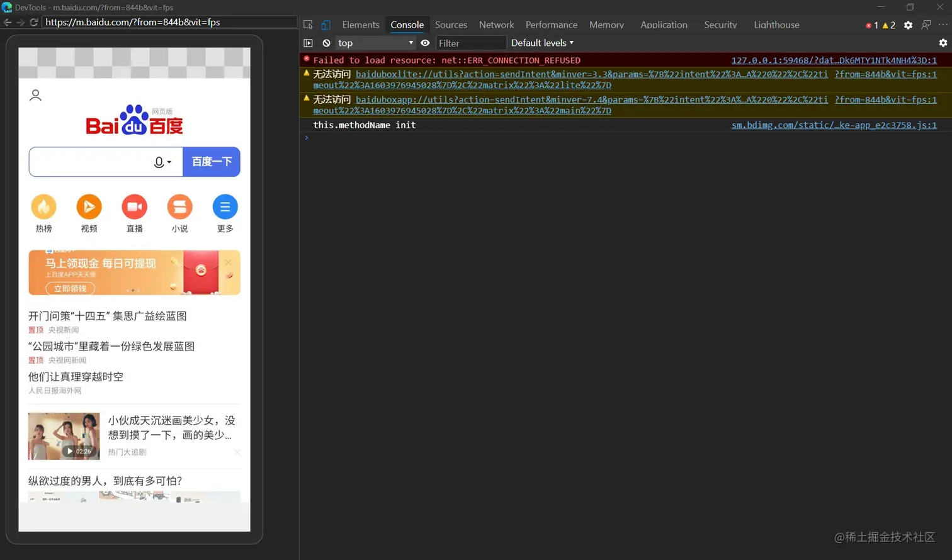Open the 小说 novel icon
The image size is (952, 560).
click(x=179, y=207)
